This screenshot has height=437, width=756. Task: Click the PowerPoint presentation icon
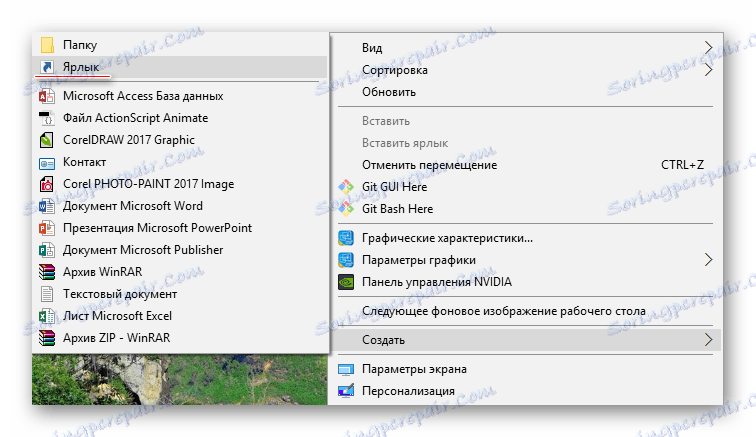[x=47, y=228]
